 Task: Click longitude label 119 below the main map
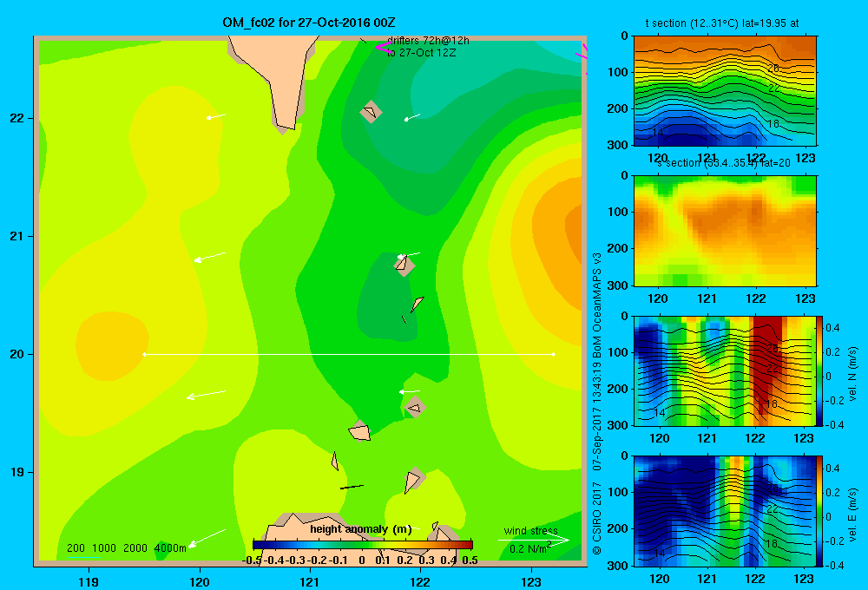click(x=89, y=581)
